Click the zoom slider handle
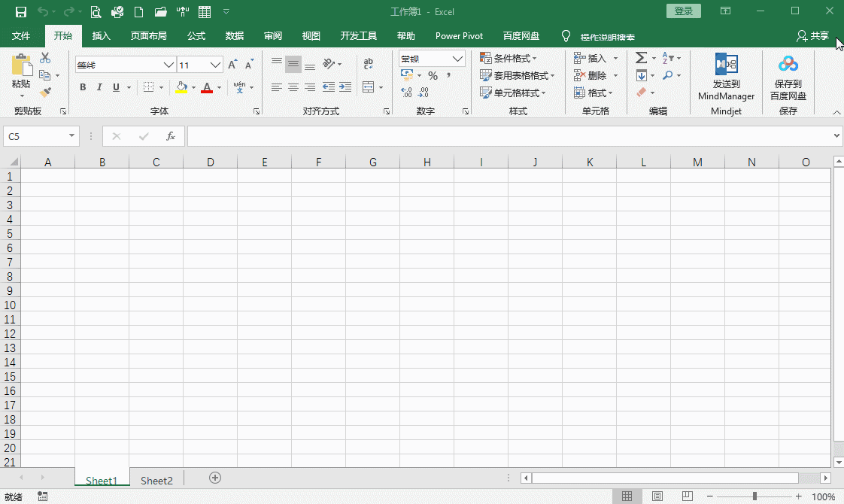The height and width of the screenshot is (504, 844). click(x=754, y=496)
